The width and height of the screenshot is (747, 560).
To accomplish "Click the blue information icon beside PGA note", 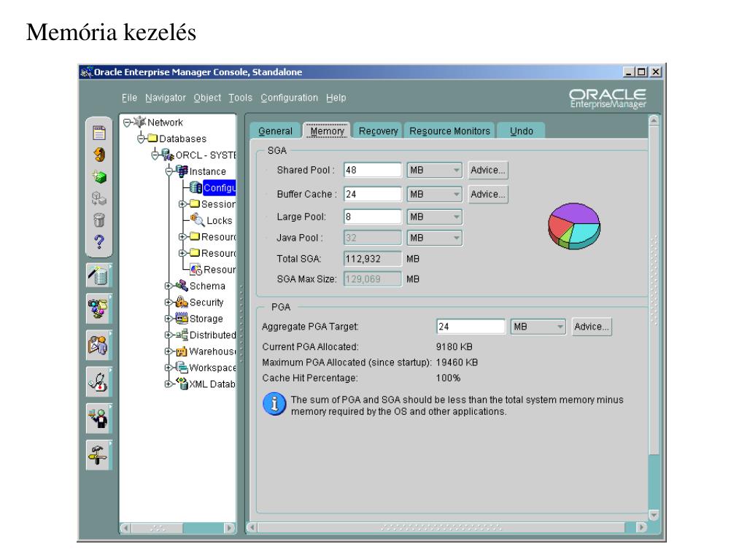I will (274, 404).
